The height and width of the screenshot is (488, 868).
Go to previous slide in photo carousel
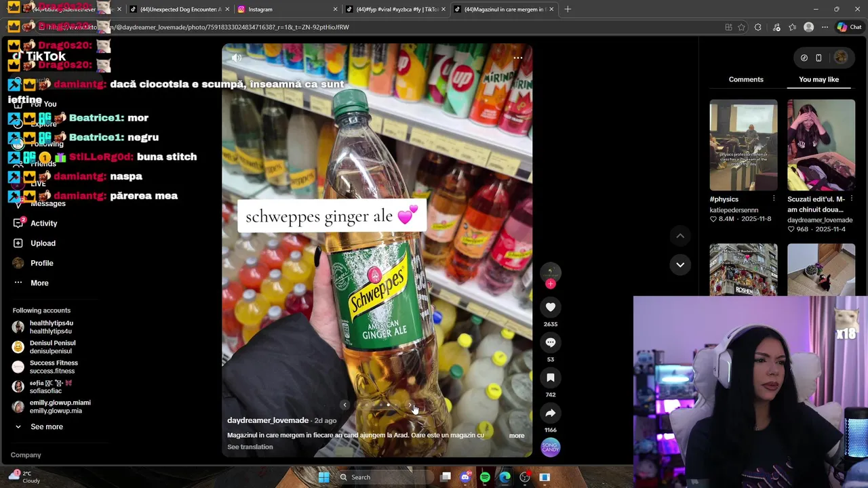[x=344, y=405]
